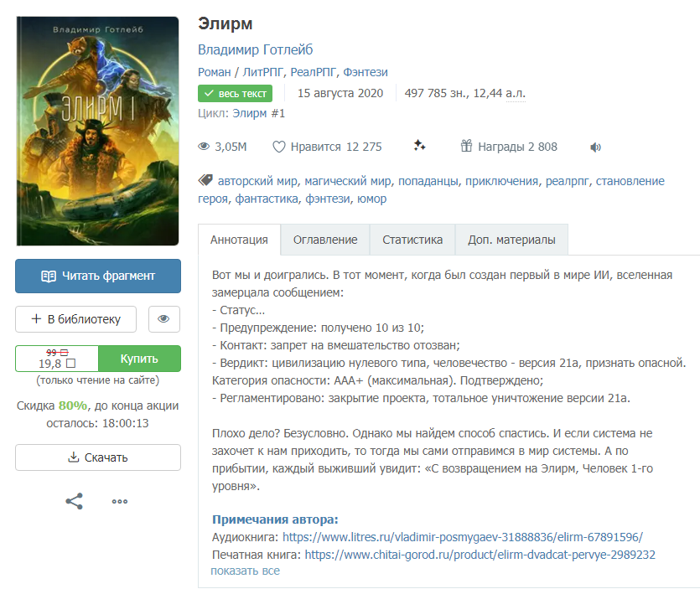Open the gift Awards icon
The height and width of the screenshot is (589, 700).
pyautogui.click(x=466, y=146)
